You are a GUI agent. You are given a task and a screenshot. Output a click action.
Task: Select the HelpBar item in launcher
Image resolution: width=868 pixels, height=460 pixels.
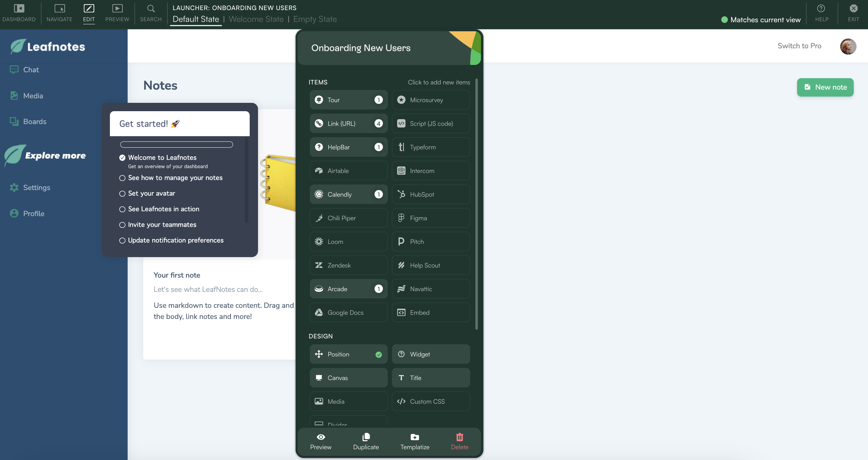coord(348,147)
